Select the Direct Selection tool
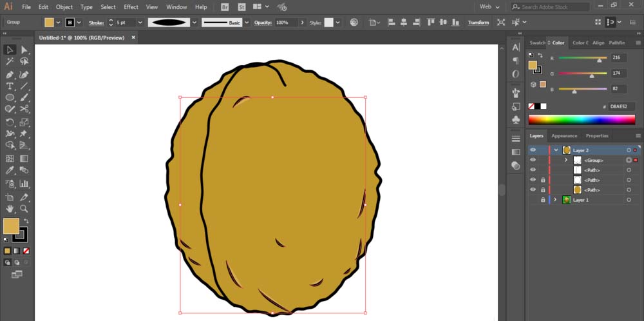 tap(24, 50)
